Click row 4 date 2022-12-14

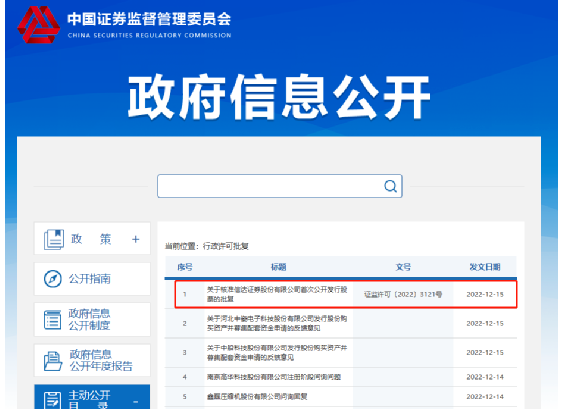pyautogui.click(x=485, y=377)
